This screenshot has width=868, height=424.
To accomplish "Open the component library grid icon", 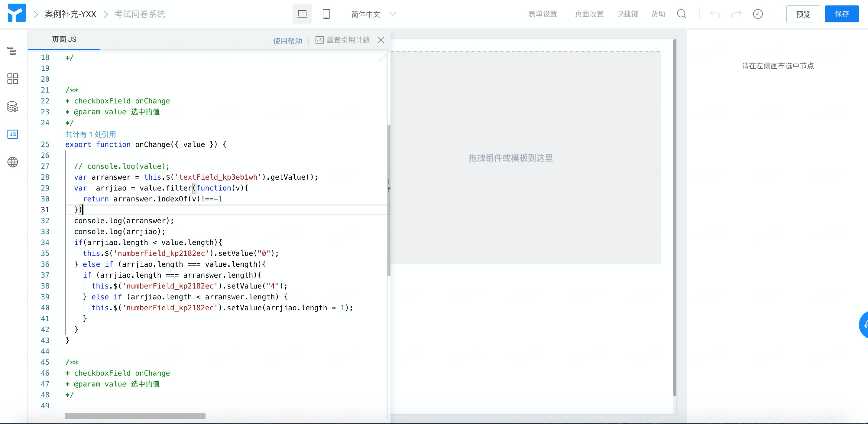I will tap(12, 79).
